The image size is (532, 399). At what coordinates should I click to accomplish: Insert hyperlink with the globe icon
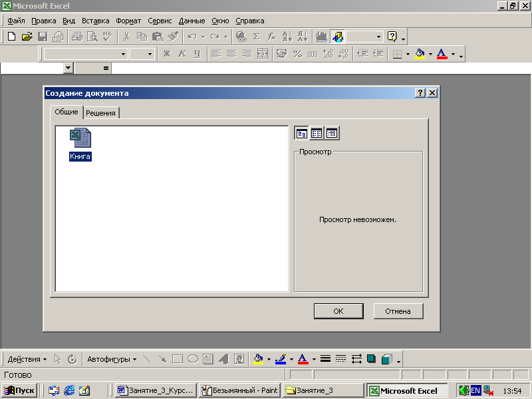tap(241, 37)
